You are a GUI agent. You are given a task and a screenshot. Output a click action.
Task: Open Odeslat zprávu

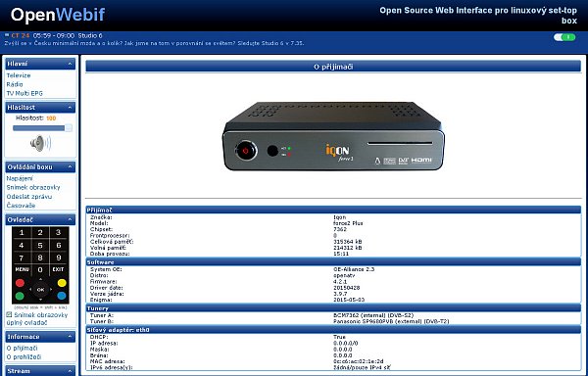click(29, 197)
